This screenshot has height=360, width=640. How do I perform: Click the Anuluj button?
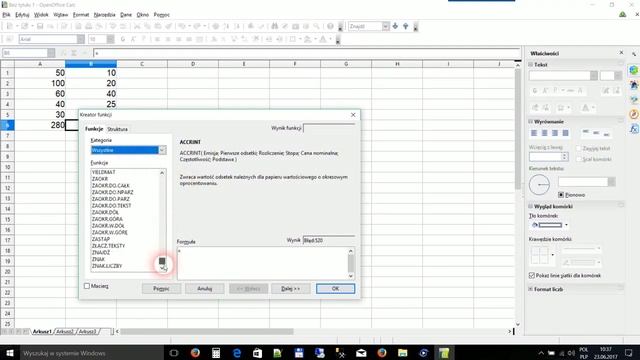point(204,289)
